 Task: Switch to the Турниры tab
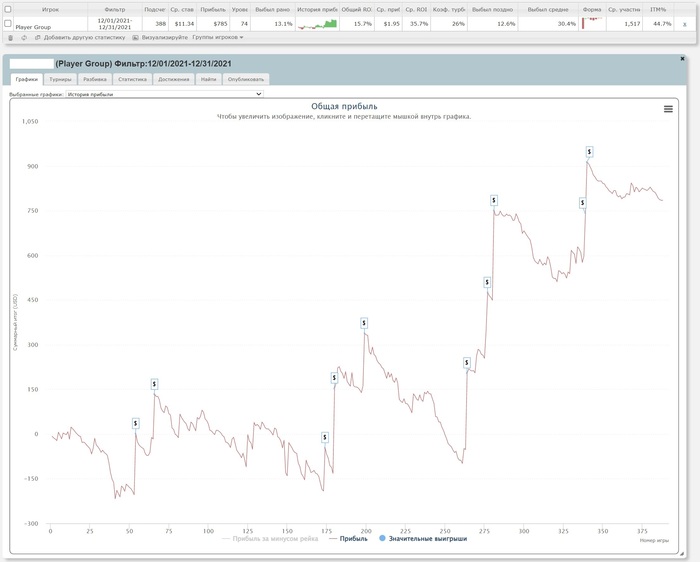(x=60, y=79)
